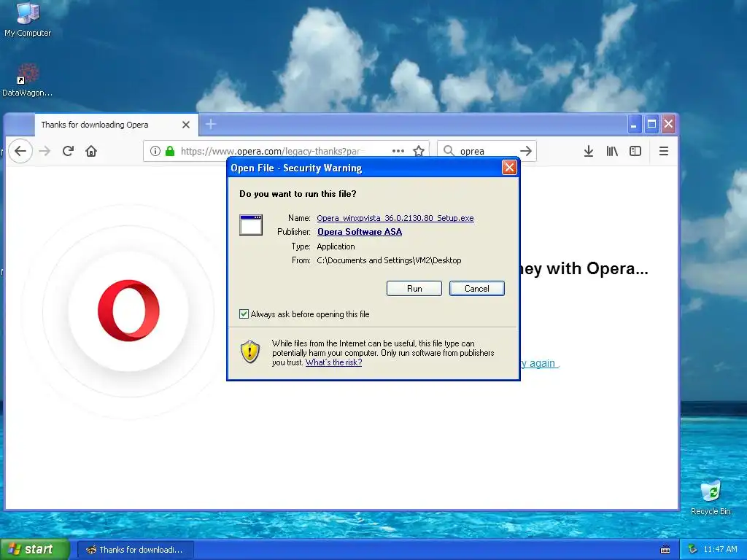The width and height of the screenshot is (747, 560).
Task: Open My Computer desktop icon
Action: [x=28, y=20]
